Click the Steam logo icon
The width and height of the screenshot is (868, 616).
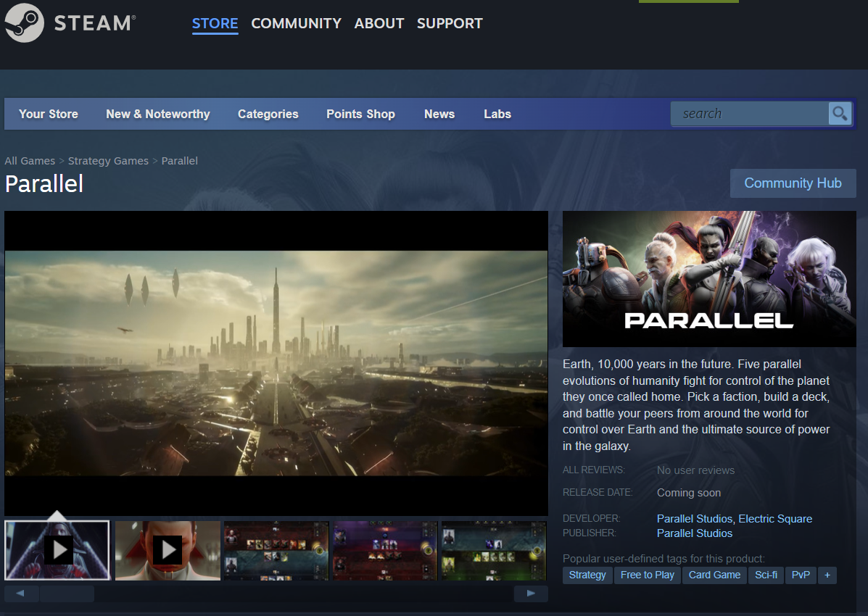(x=25, y=23)
